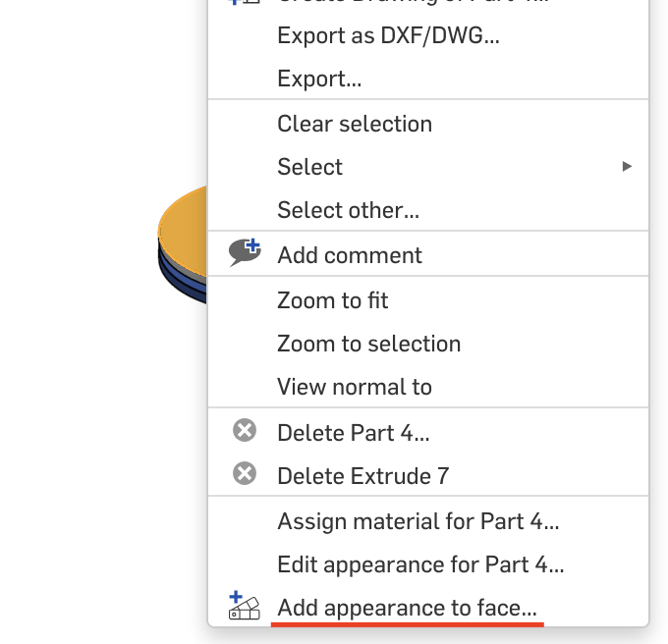
Task: Click the palette icon for Add appearance to face
Action: click(244, 606)
